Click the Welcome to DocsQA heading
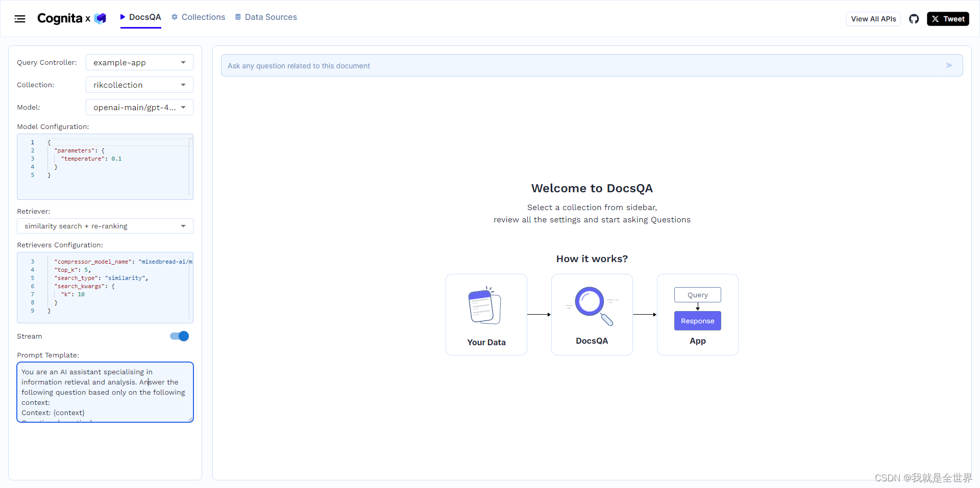Image resolution: width=980 pixels, height=488 pixels. coord(592,188)
